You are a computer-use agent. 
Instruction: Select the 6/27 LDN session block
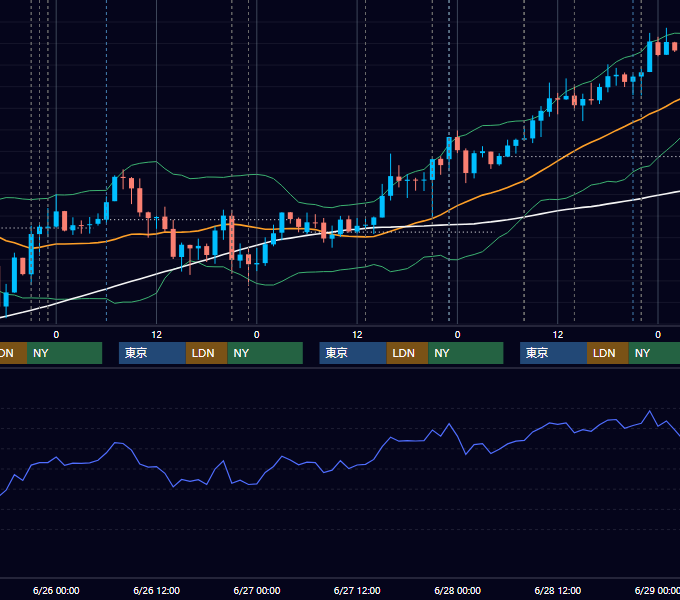tap(407, 353)
